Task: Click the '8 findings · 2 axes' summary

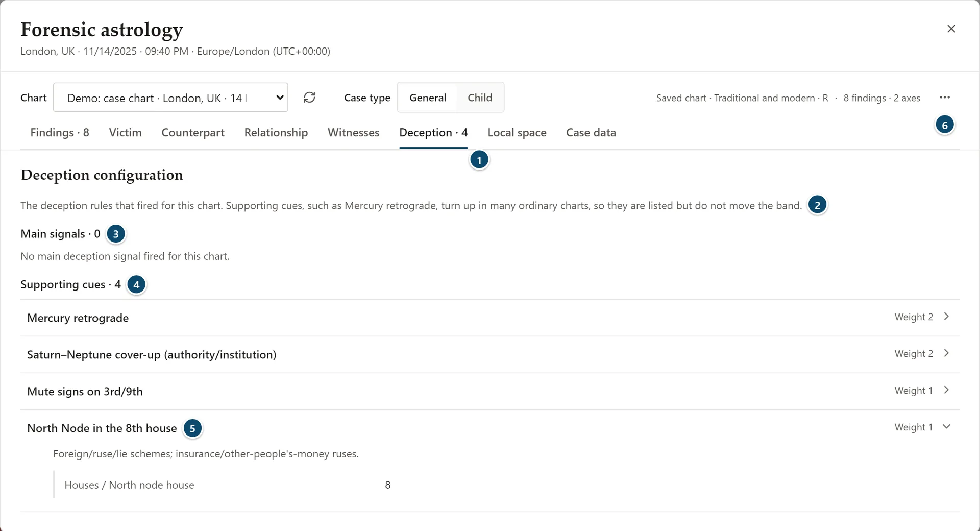Action: (881, 98)
